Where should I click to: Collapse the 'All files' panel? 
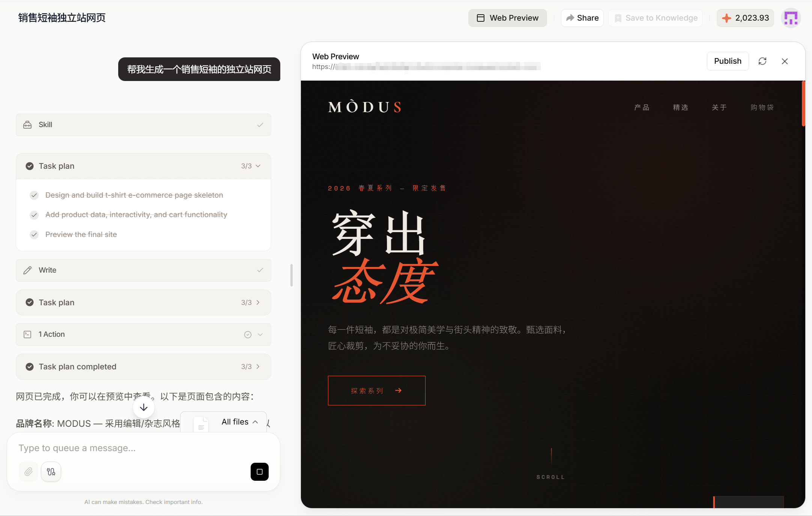256,421
